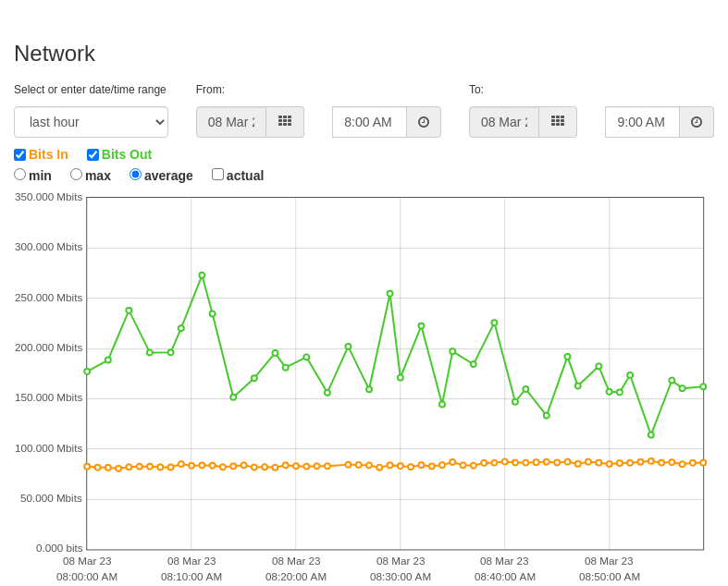Click the To date field
Screen dimensions: 728x586
[x=504, y=122]
